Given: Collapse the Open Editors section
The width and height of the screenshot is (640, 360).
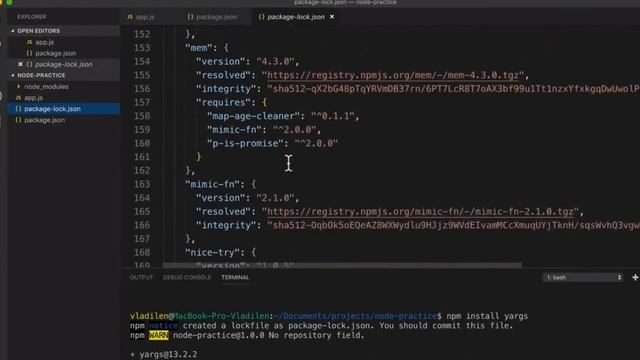Looking at the screenshot, I should (x=38, y=31).
